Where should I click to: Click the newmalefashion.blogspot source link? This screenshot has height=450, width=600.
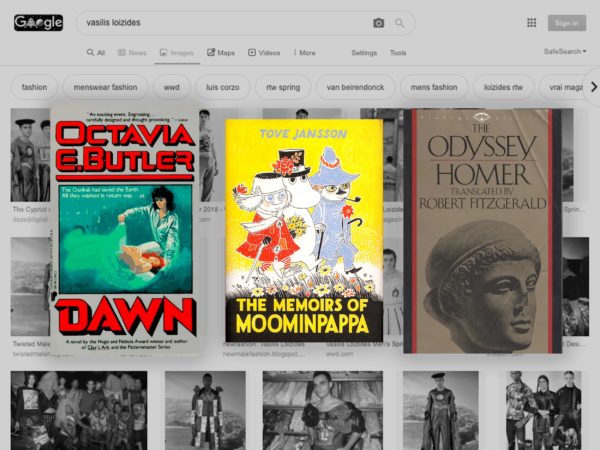263,354
